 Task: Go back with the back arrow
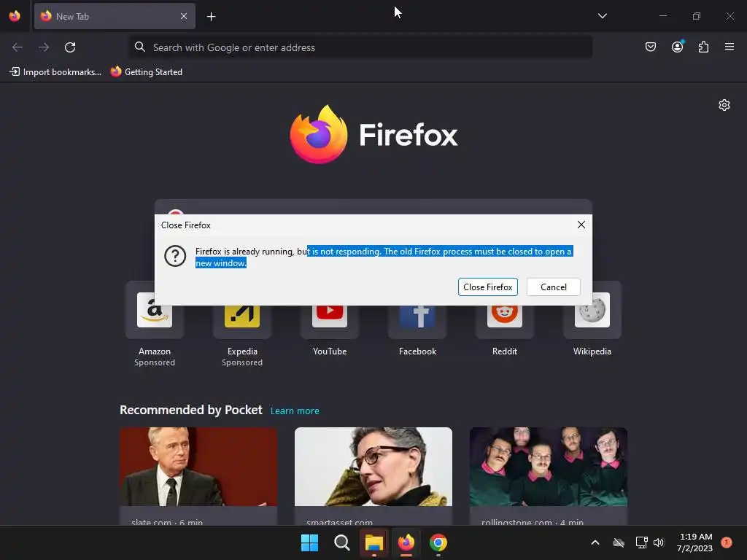click(18, 47)
